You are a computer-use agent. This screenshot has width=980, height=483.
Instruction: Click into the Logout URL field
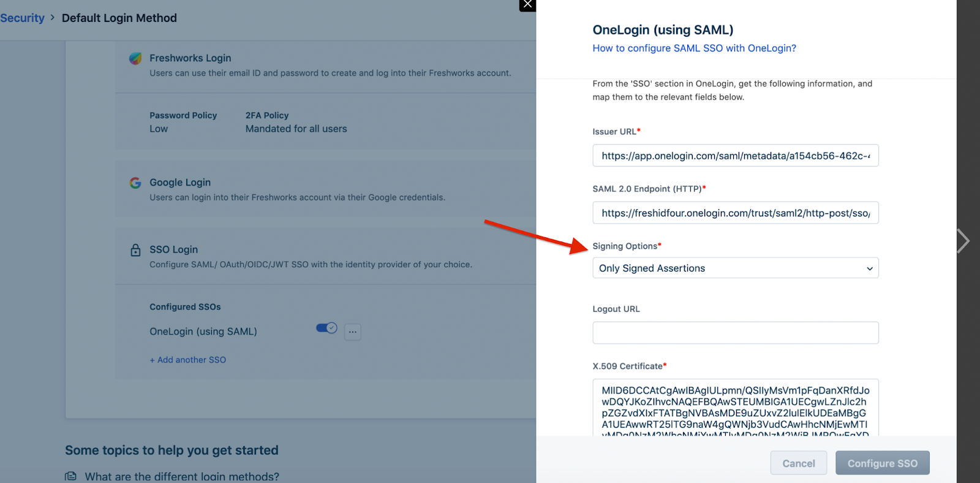click(x=736, y=333)
